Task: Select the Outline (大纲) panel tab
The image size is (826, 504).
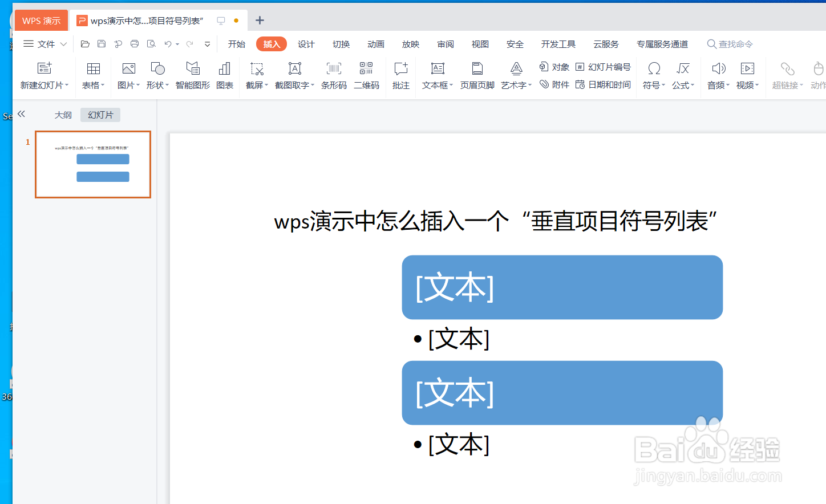Action: pos(63,115)
